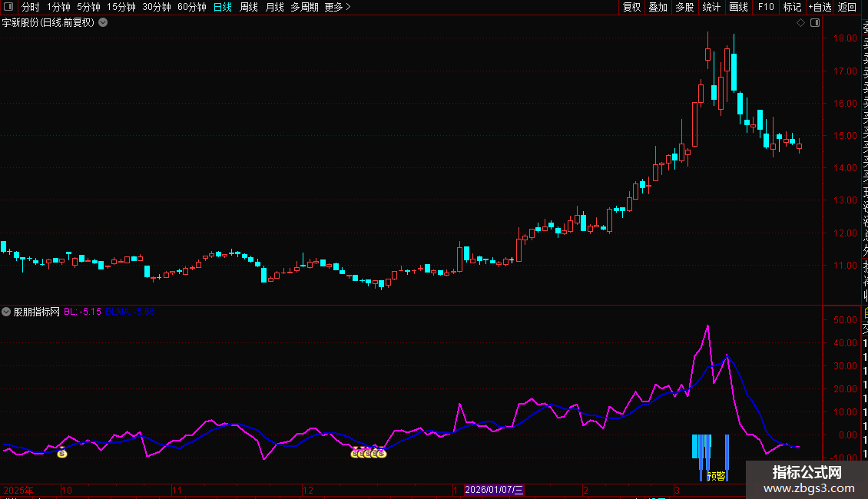The height and width of the screenshot is (499, 868).
Task: Select the 日线 daily period
Action: (223, 7)
